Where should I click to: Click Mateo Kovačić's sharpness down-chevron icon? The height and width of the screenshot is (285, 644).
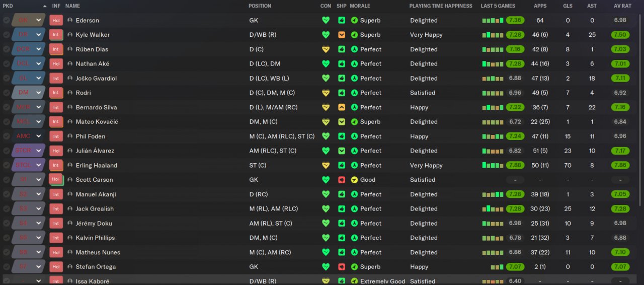coord(342,122)
